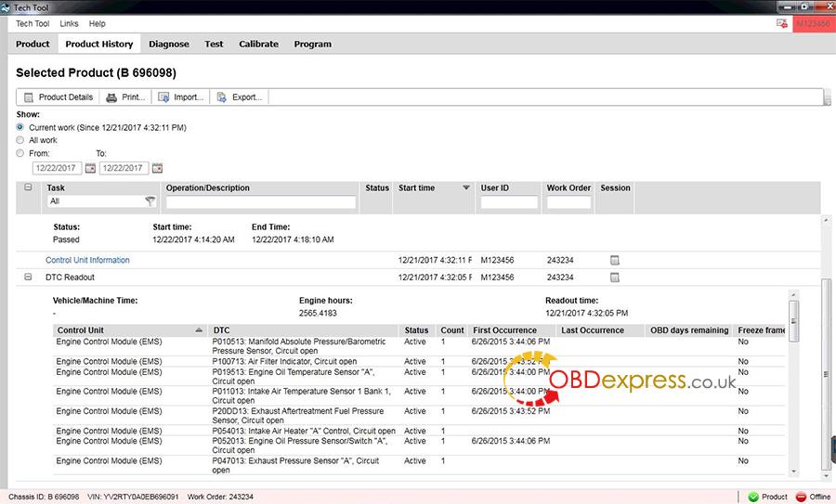The height and width of the screenshot is (504, 836).
Task: Open the Control Unit Information link
Action: (x=87, y=260)
